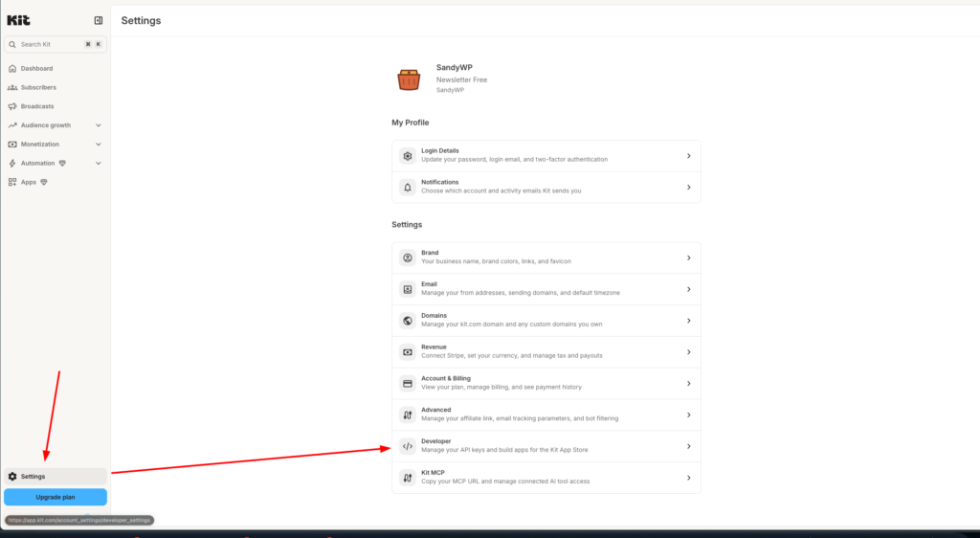
Task: Click the Upgrade plan button
Action: point(55,497)
